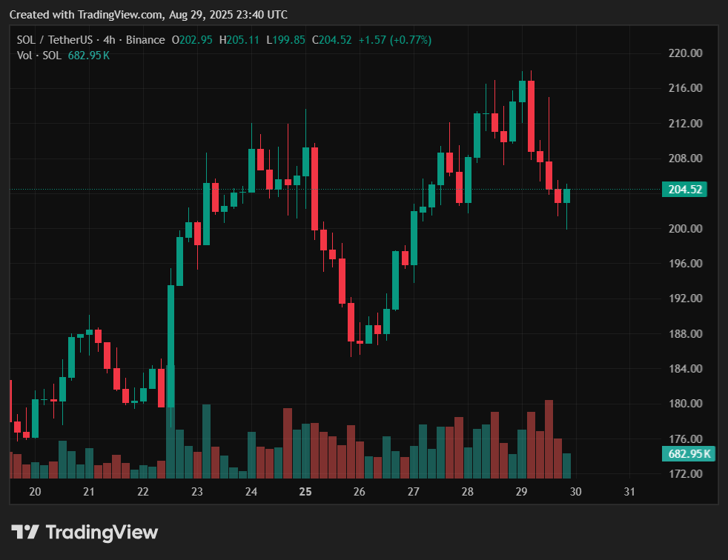Click the +1.57 (+0.77%) change value
Image resolution: width=728 pixels, height=560 pixels.
[x=394, y=40]
